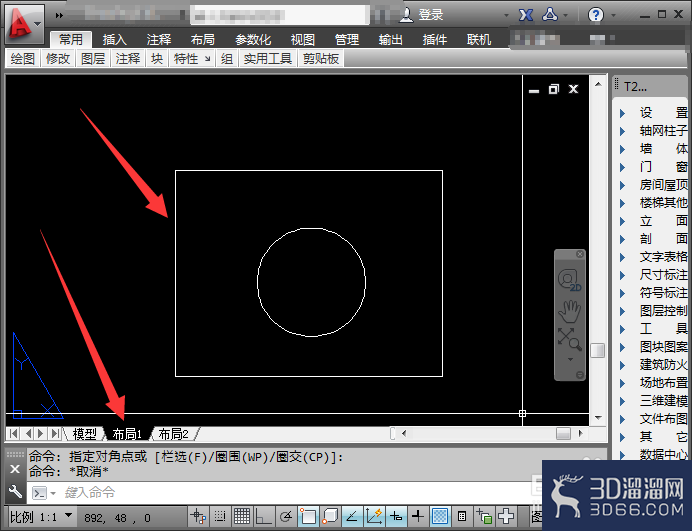This screenshot has height=531, width=692.
Task: Toggle Annotation Monitor plus icon
Action: click(506, 516)
